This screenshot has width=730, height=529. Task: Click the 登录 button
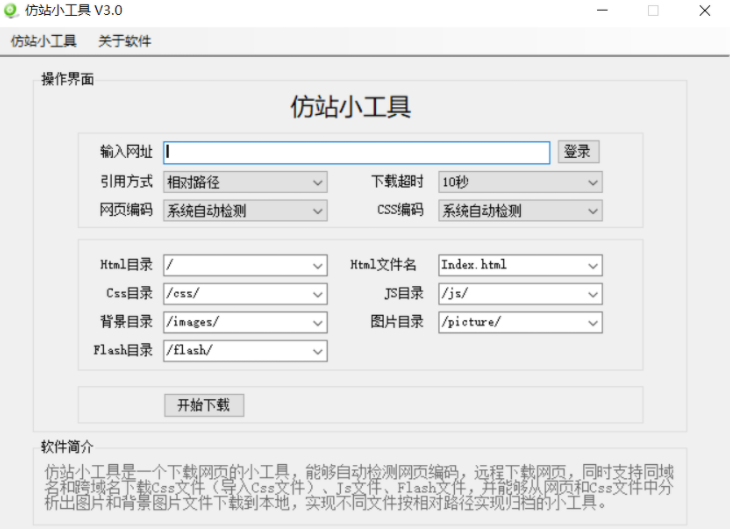click(x=578, y=152)
